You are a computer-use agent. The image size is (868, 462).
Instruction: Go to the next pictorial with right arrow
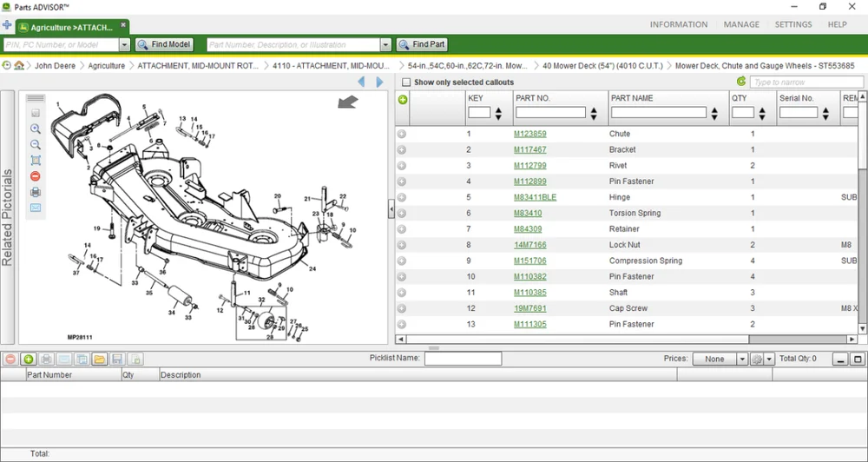point(379,82)
